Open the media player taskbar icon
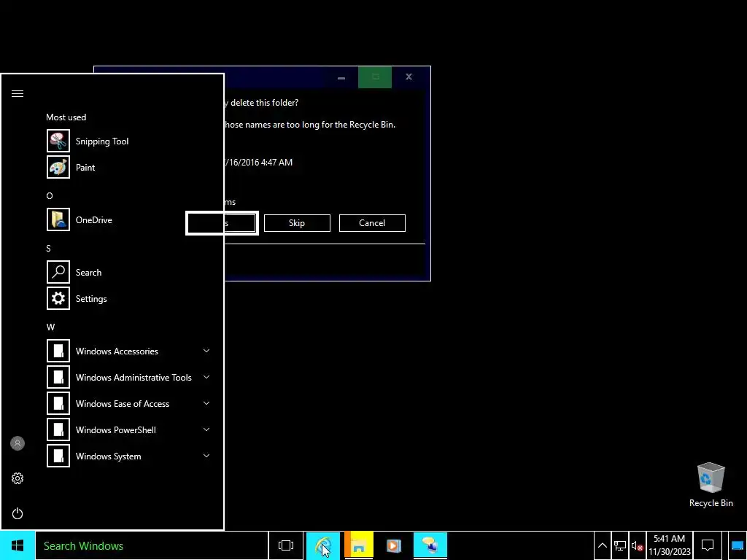 tap(394, 545)
